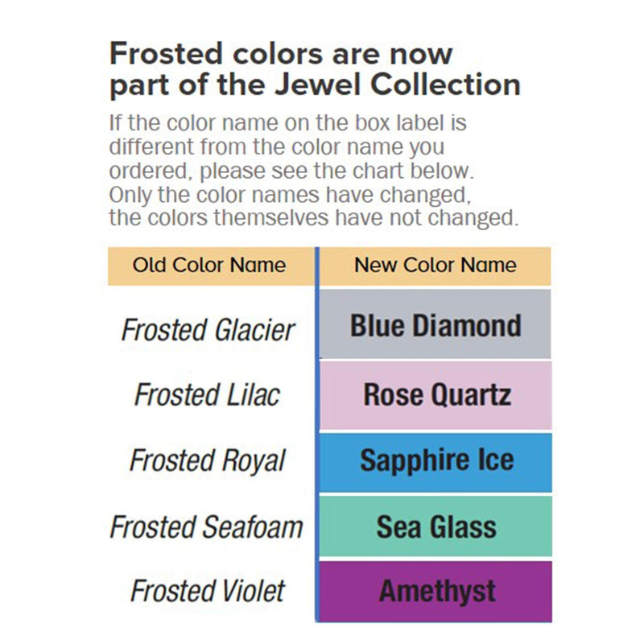
Task: Click the Frosted Lilac label
Action: point(208,394)
